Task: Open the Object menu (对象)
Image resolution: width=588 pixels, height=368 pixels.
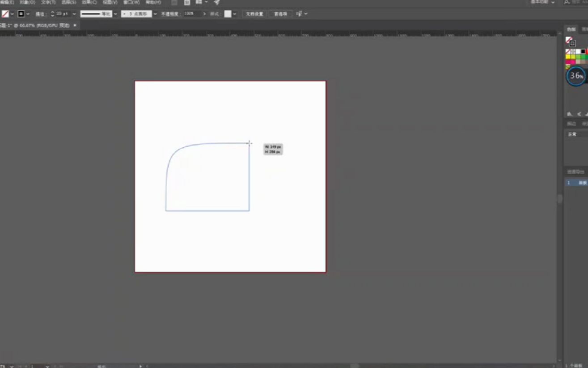Action: click(x=27, y=2)
